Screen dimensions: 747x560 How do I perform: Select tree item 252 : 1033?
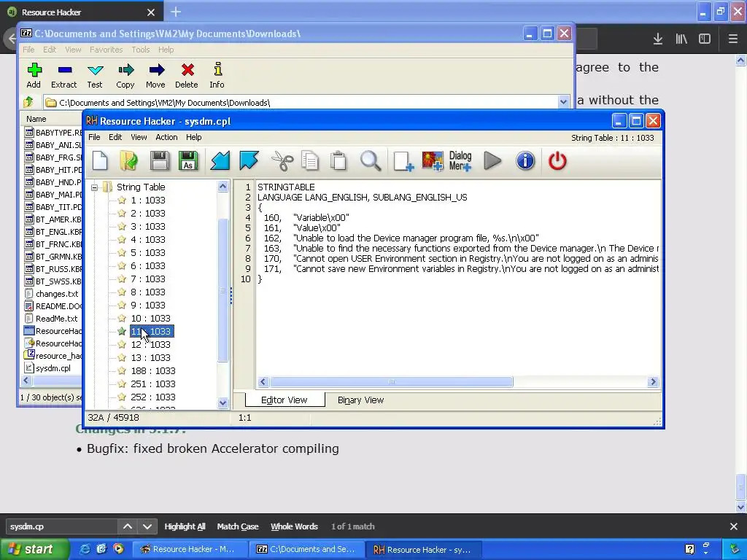[x=153, y=397]
